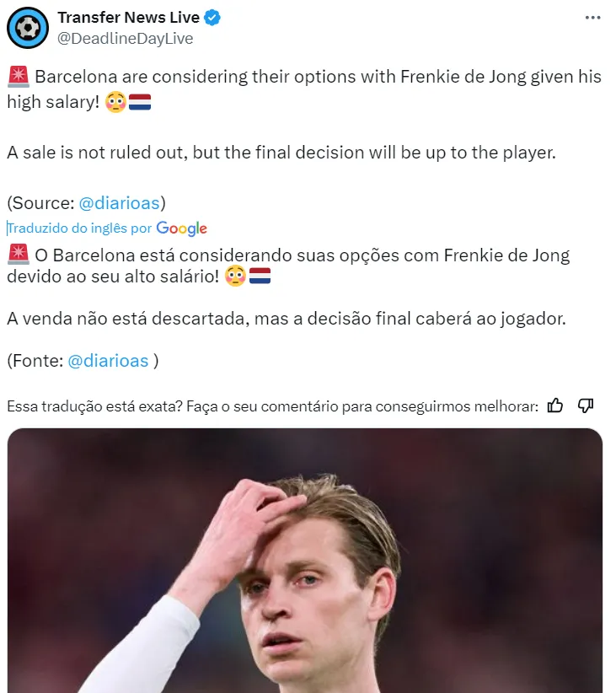The height and width of the screenshot is (693, 616).
Task: Click siren emoji in Portuguese translation
Action: [x=18, y=255]
